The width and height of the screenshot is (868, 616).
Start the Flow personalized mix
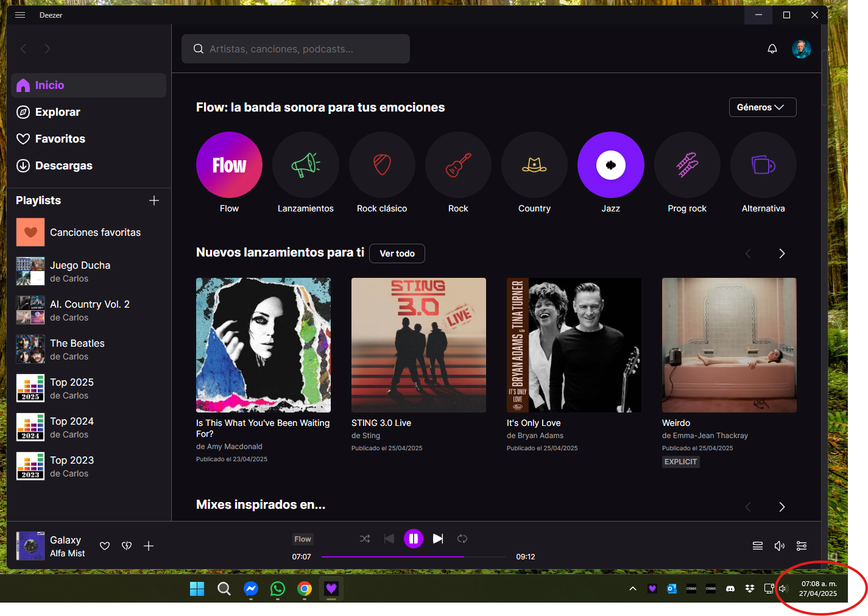[229, 165]
